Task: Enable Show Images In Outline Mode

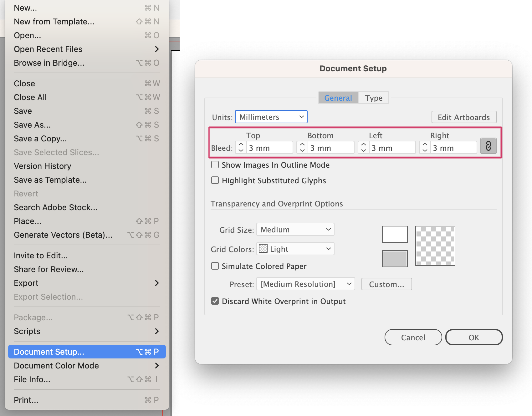Action: 215,165
